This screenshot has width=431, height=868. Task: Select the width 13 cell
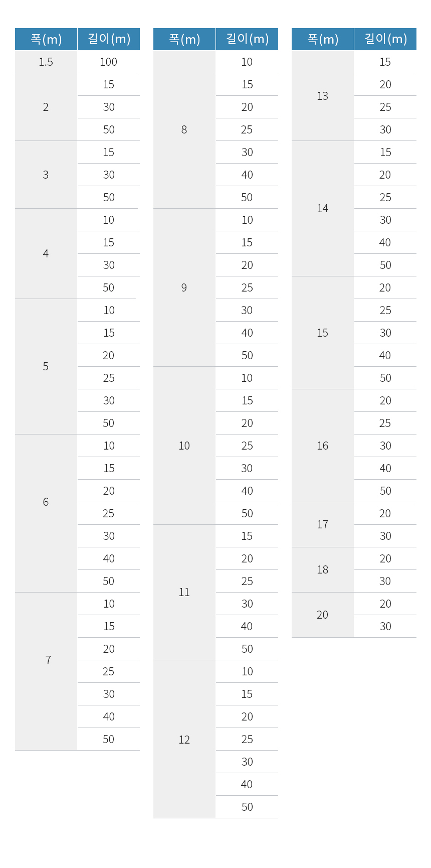coord(322,96)
